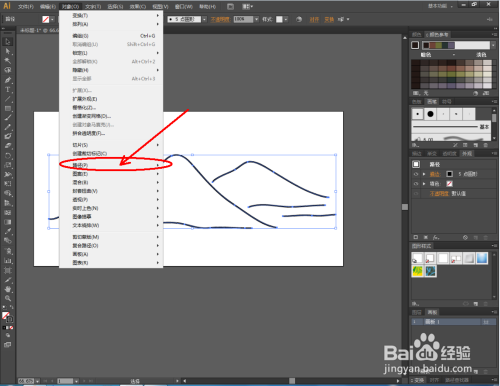Select the Line Segment tool
The image size is (500, 386).
pyautogui.click(x=8, y=99)
